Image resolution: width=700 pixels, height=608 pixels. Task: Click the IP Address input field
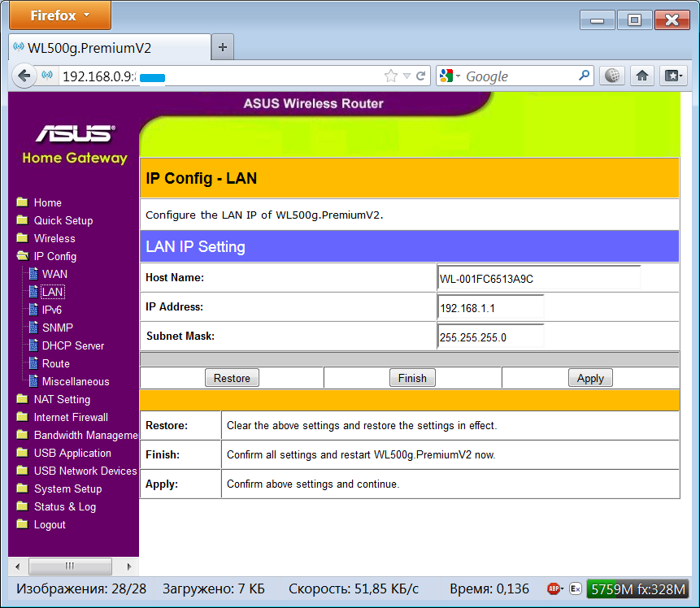pos(490,307)
